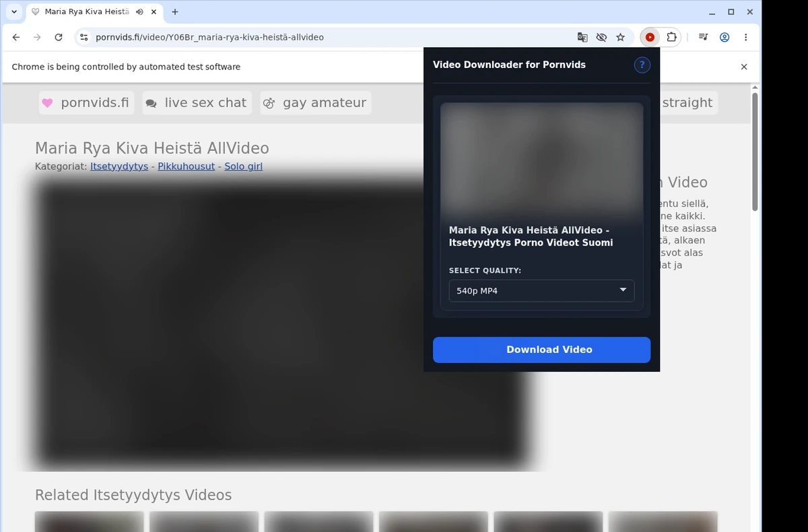
Task: Click the Maria Rya Kiva Heistä AllVideo heading
Action: click(151, 148)
